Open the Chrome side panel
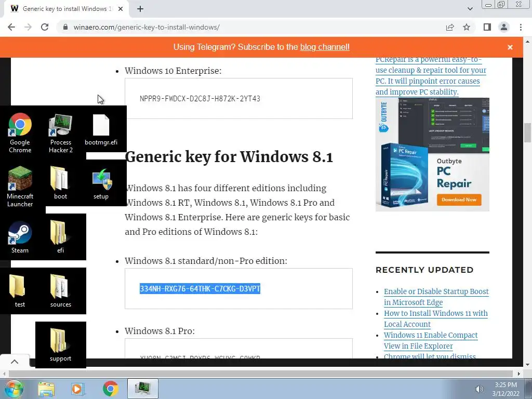532x399 pixels. pos(487,27)
